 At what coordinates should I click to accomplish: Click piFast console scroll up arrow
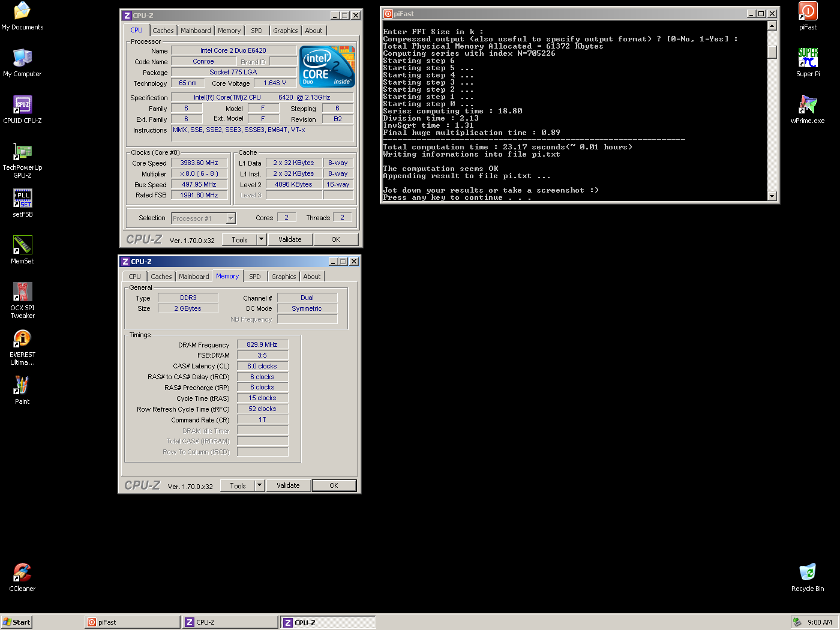click(x=772, y=26)
